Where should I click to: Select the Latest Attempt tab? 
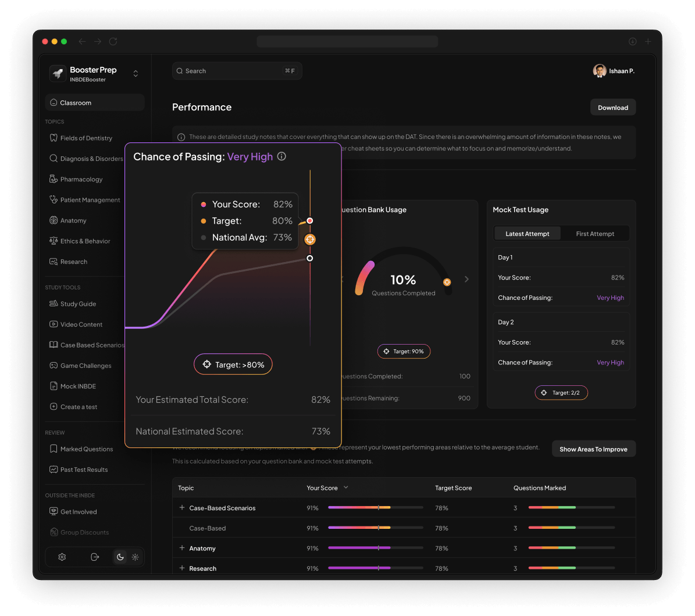[527, 234]
